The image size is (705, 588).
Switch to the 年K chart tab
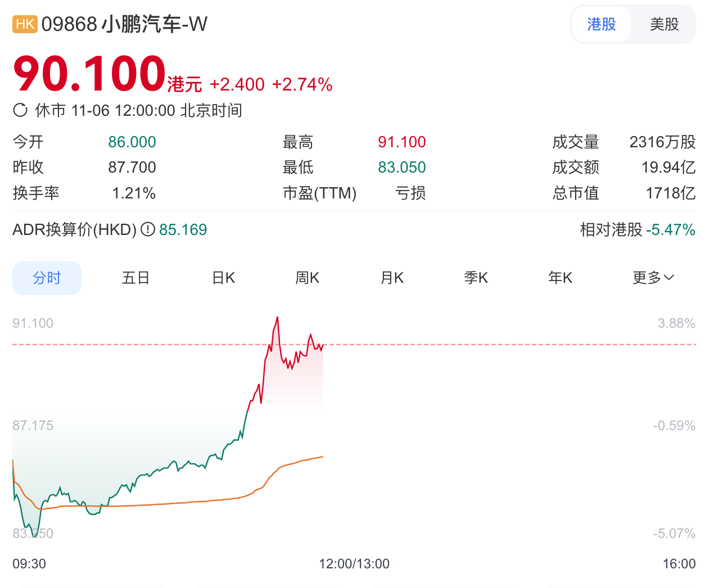[560, 278]
